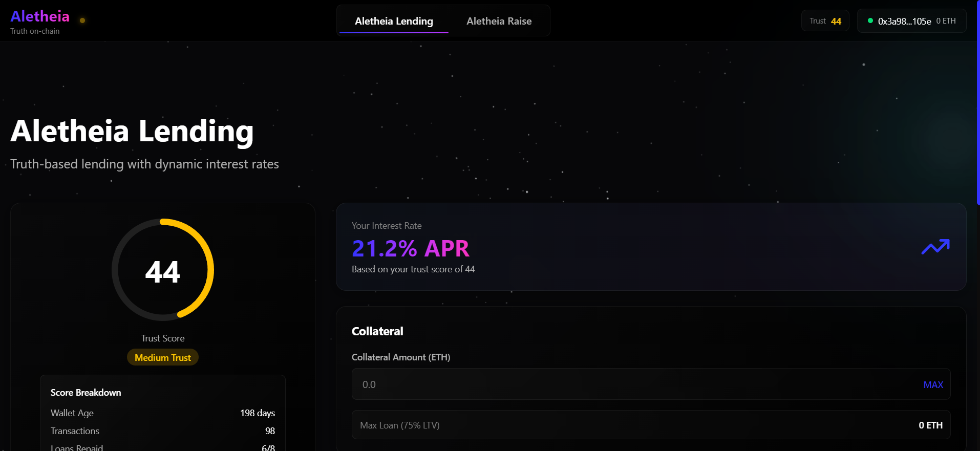Select the Wallet Age row
This screenshot has height=451, width=980.
[x=162, y=413]
